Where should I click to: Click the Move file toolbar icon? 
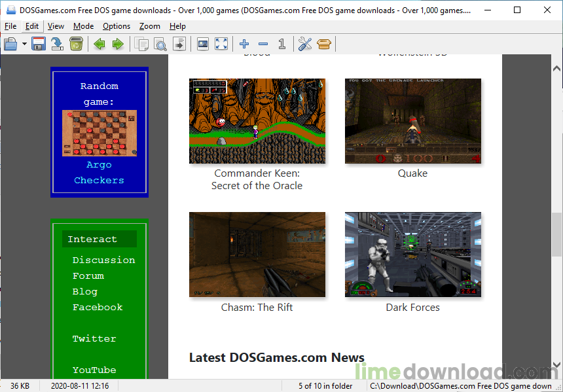point(57,44)
